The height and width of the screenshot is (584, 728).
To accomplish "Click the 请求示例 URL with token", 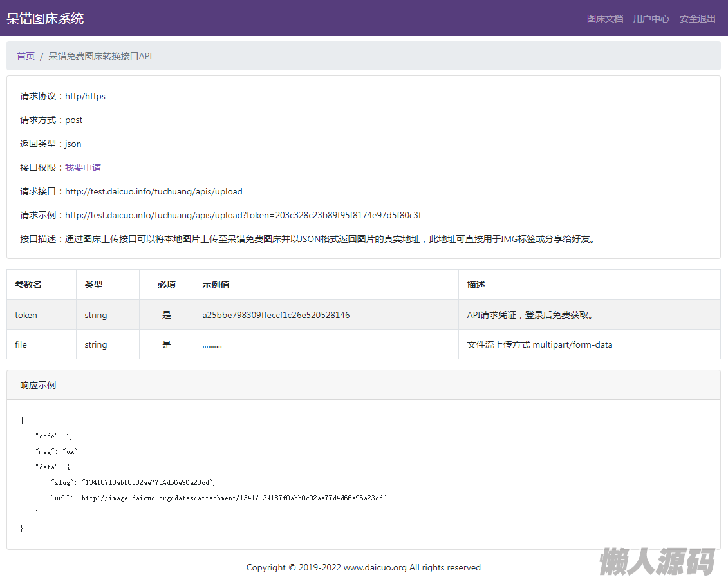I will coord(243,215).
